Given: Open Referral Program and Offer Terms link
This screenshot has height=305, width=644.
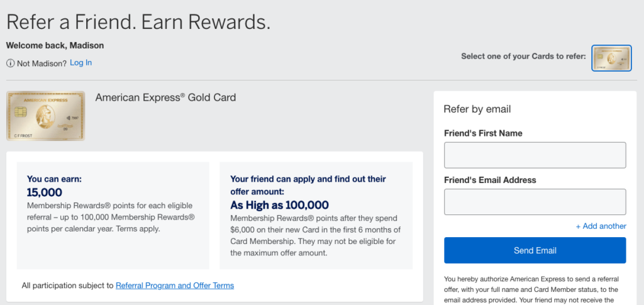Looking at the screenshot, I should (174, 286).
